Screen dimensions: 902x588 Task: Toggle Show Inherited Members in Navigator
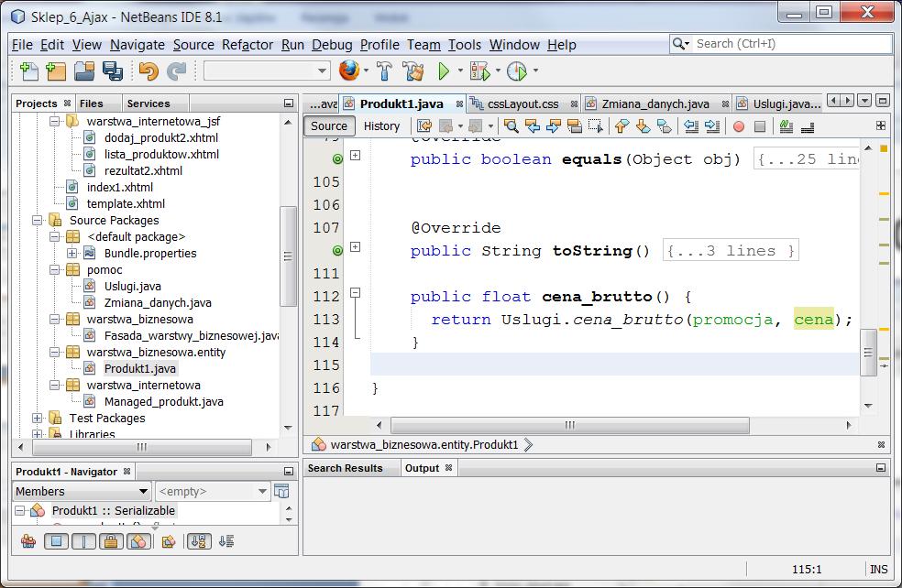pyautogui.click(x=28, y=541)
